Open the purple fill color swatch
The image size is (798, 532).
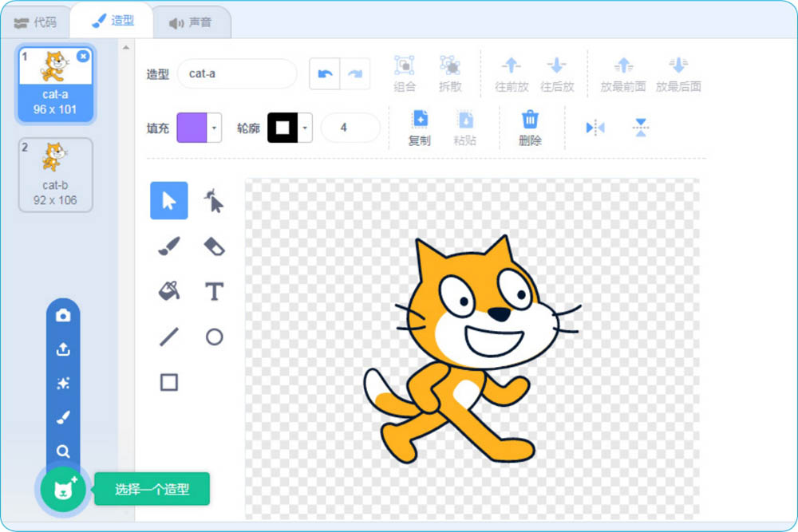pos(192,128)
